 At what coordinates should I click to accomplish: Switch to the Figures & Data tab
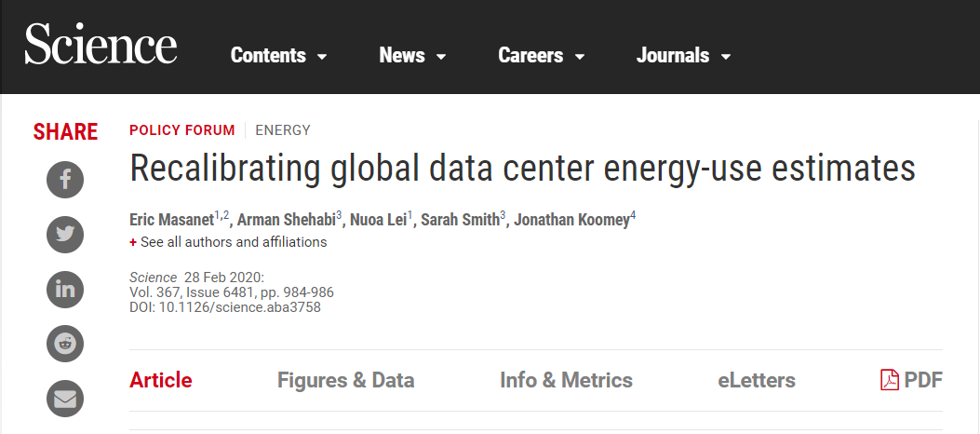coord(345,380)
